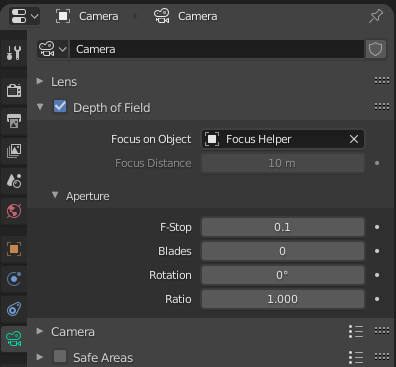The height and width of the screenshot is (367, 396).
Task: Open the World properties tab
Action: (14, 210)
